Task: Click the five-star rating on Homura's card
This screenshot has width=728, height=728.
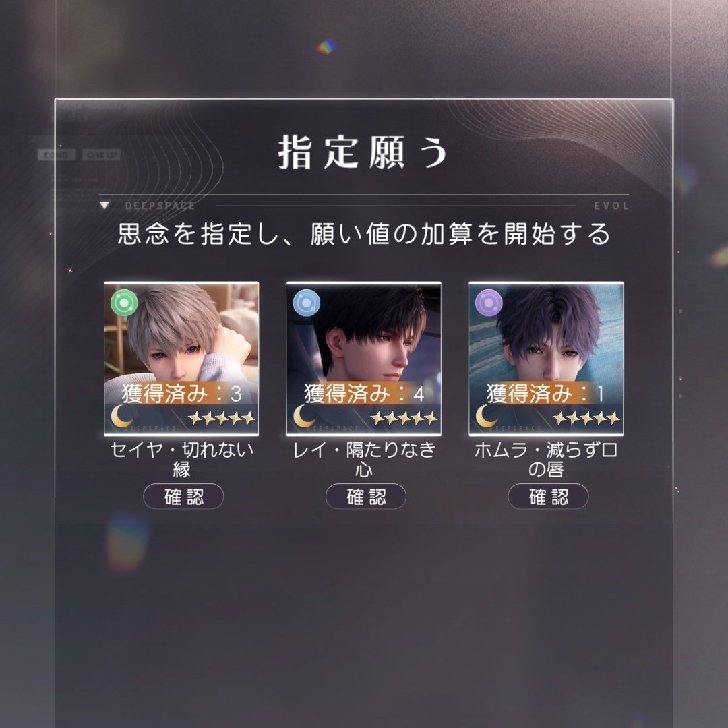Action: click(587, 418)
